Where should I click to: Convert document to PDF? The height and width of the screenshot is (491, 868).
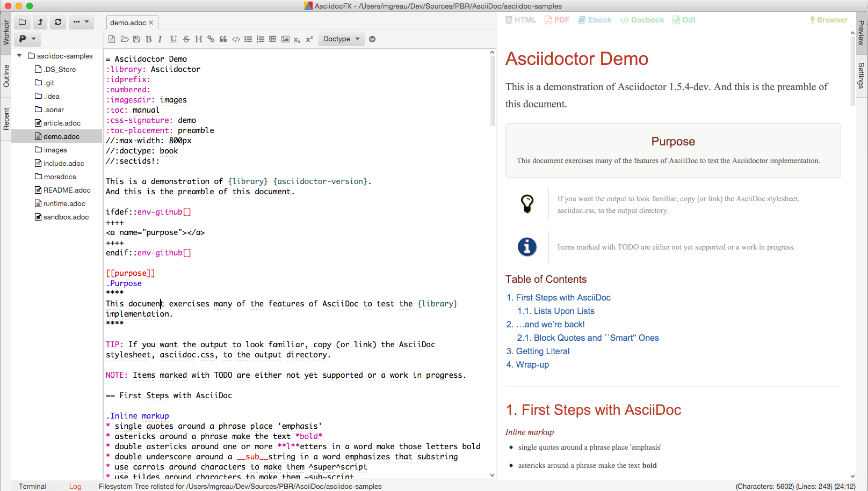coord(557,20)
